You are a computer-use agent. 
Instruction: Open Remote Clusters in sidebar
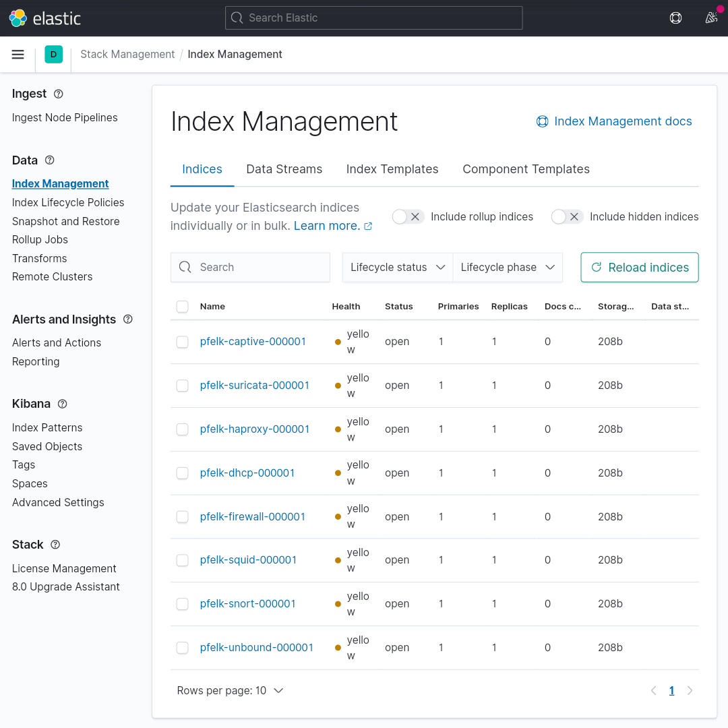[52, 277]
